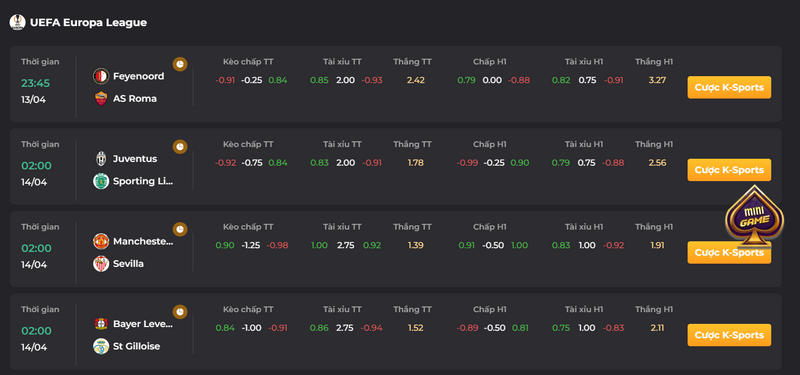Viewport: 800px width, 375px height.
Task: Select Tài xỉu TT odds 0.85 for Feyenoord
Action: click(319, 80)
